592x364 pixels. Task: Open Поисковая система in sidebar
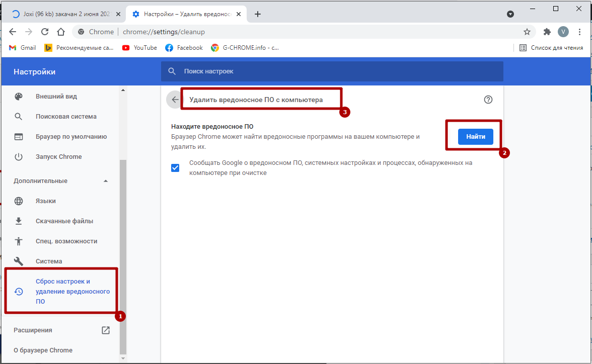[66, 116]
